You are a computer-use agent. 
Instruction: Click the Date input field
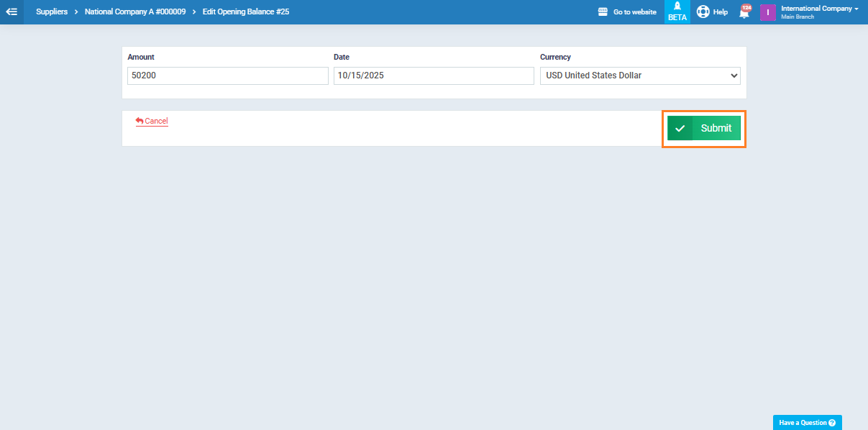433,76
